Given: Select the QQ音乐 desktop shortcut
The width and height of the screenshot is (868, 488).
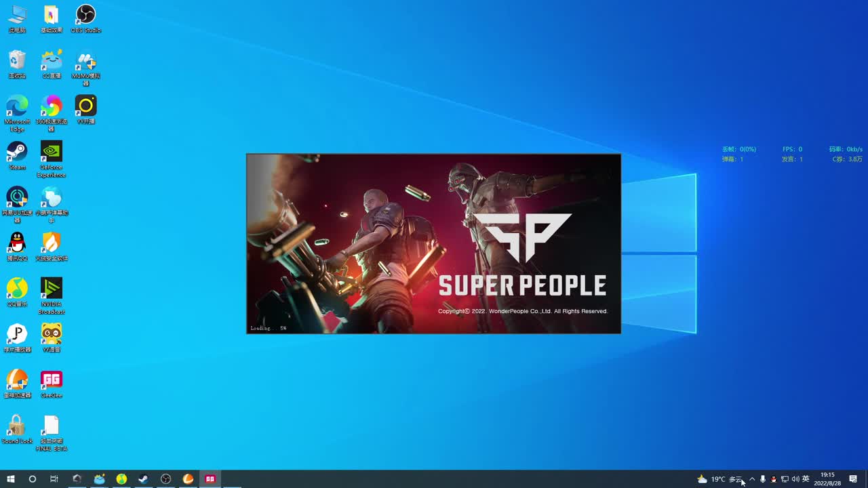Looking at the screenshot, I should click(x=17, y=292).
